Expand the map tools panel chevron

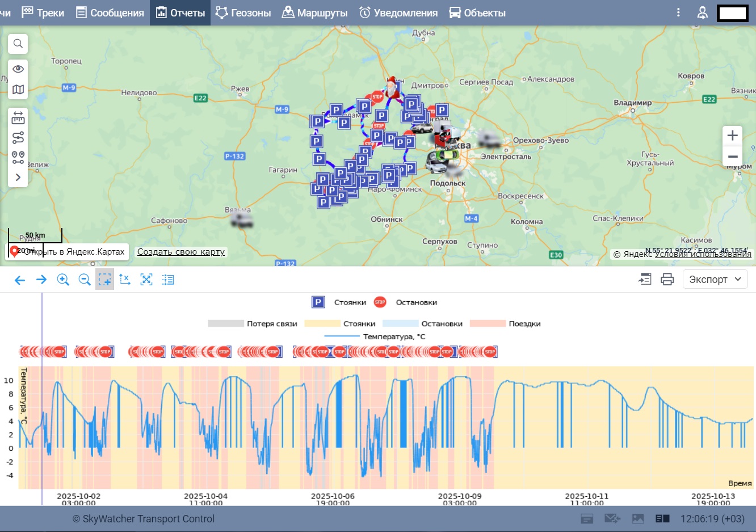pyautogui.click(x=18, y=177)
